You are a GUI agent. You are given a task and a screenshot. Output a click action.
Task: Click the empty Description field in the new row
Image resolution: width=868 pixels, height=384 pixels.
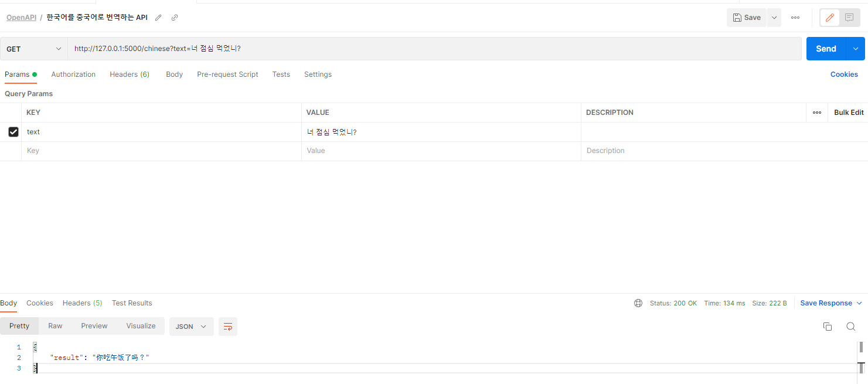coord(724,151)
